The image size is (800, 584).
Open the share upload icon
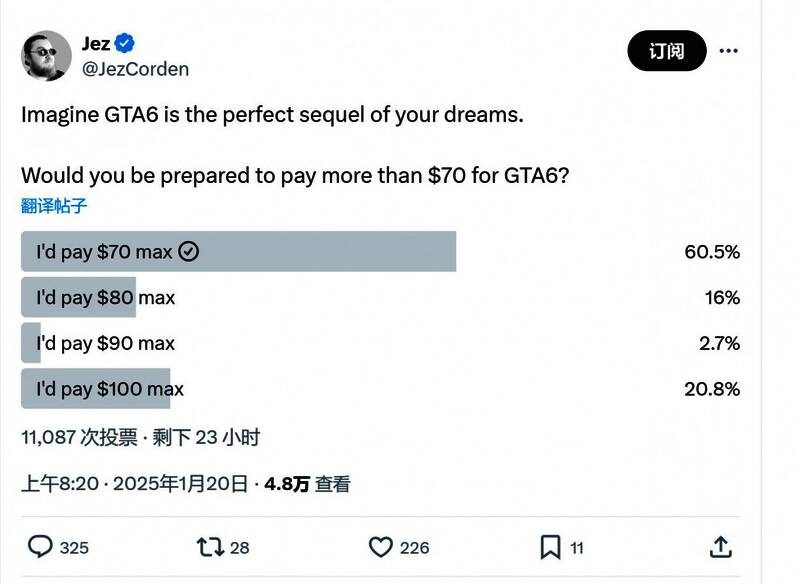click(720, 547)
